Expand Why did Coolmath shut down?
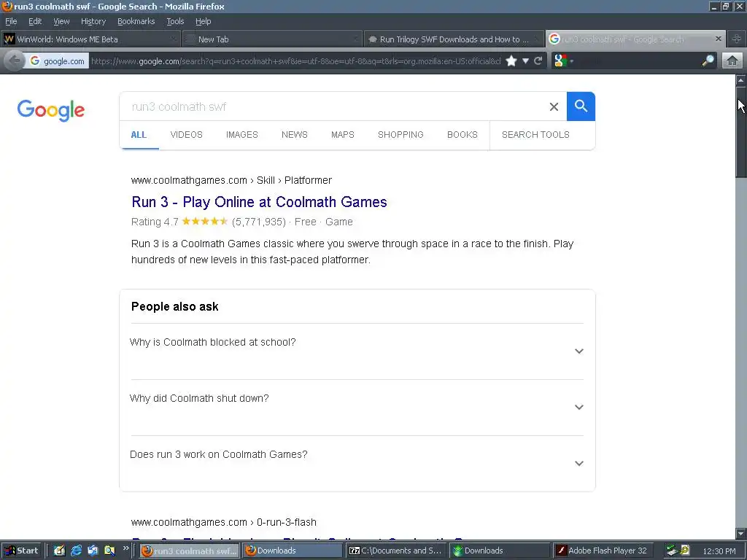 click(357, 408)
